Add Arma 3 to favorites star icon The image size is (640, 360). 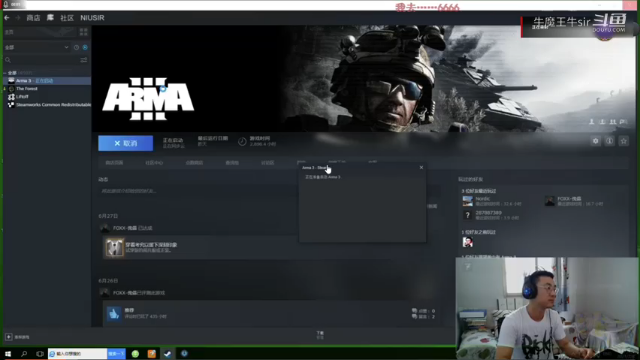pyautogui.click(x=624, y=141)
